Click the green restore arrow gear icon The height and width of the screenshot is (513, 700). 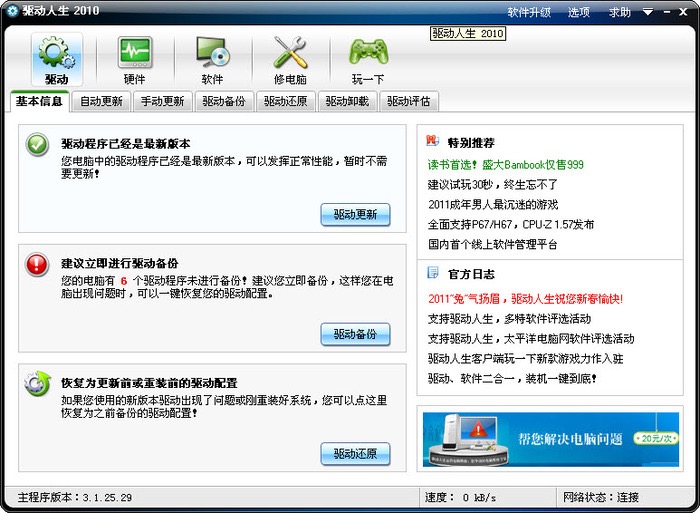point(38,384)
